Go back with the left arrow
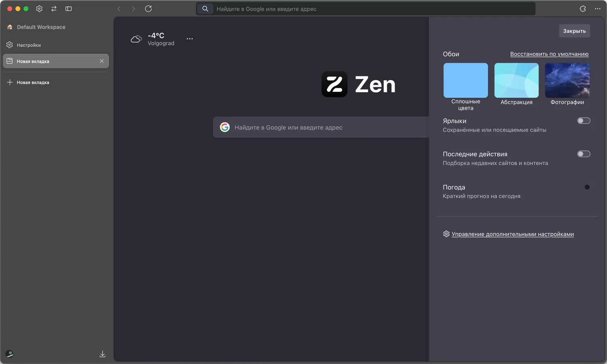 click(119, 8)
